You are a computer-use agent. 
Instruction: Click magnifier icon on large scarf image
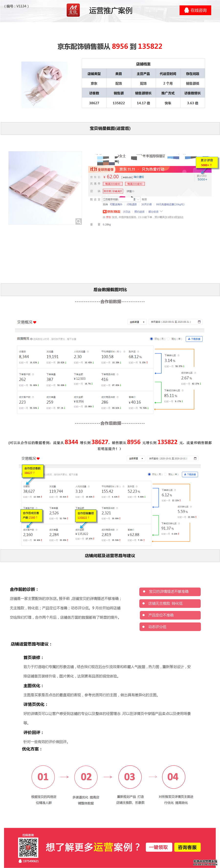click(x=78, y=221)
